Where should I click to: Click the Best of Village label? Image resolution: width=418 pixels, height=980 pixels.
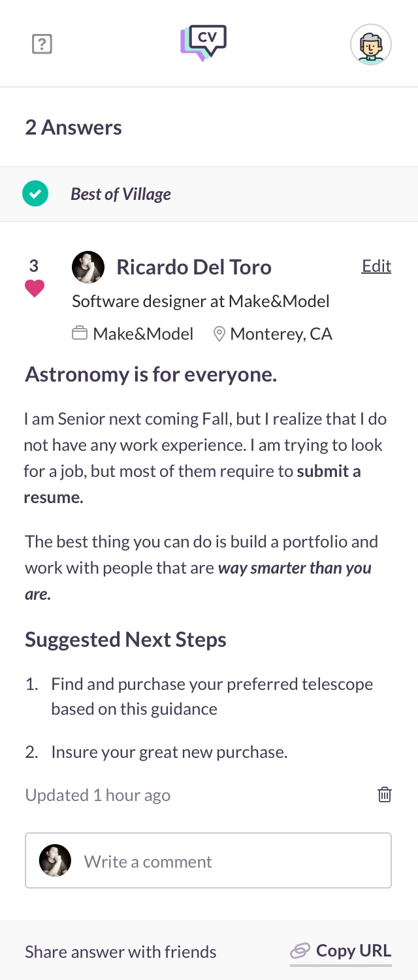point(121,194)
